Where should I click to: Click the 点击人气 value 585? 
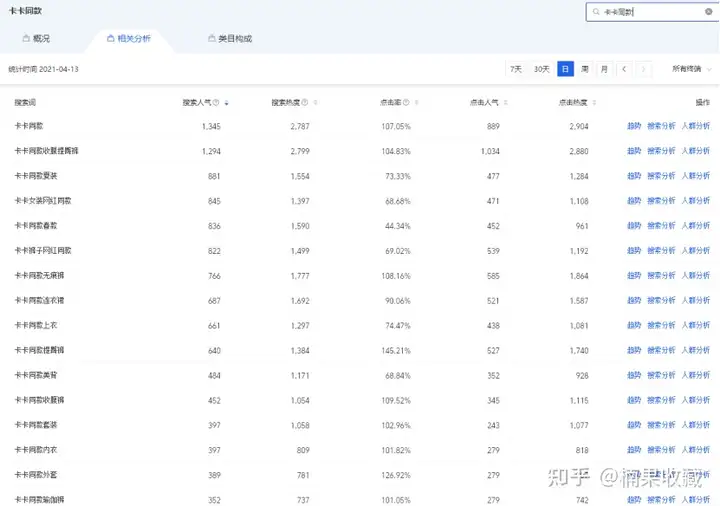coord(493,276)
